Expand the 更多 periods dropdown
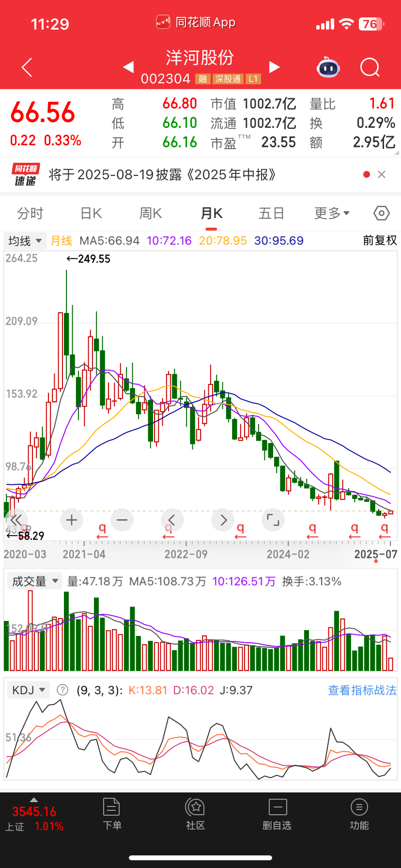 tap(332, 213)
